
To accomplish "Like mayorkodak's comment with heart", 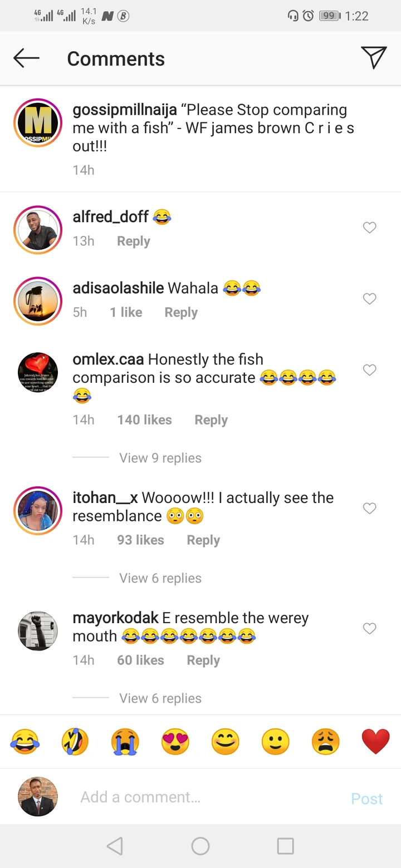I will [370, 629].
